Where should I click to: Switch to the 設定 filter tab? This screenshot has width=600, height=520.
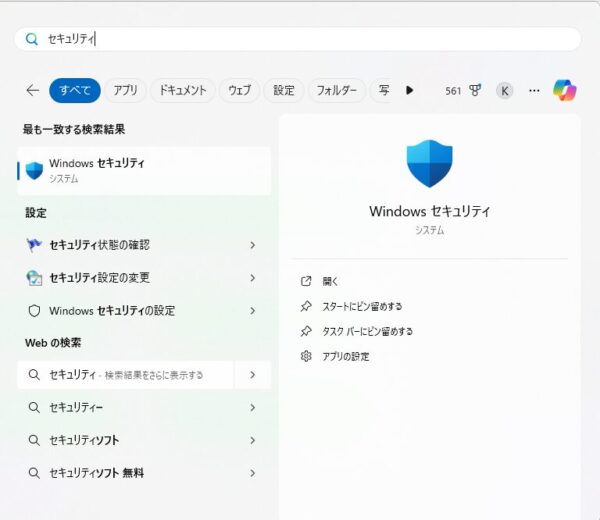284,91
